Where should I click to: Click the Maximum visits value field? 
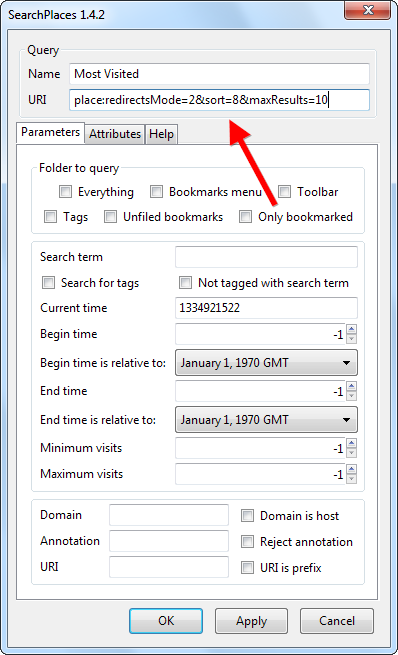(261, 474)
